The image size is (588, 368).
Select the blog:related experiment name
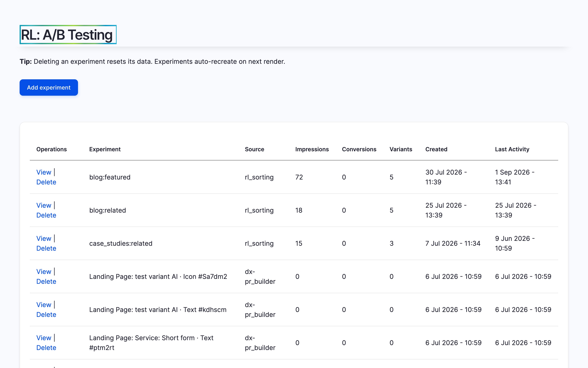tap(108, 210)
